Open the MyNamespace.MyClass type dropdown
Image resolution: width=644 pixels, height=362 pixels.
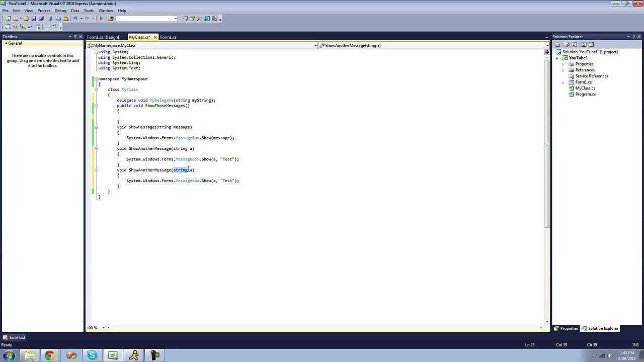tap(315, 46)
